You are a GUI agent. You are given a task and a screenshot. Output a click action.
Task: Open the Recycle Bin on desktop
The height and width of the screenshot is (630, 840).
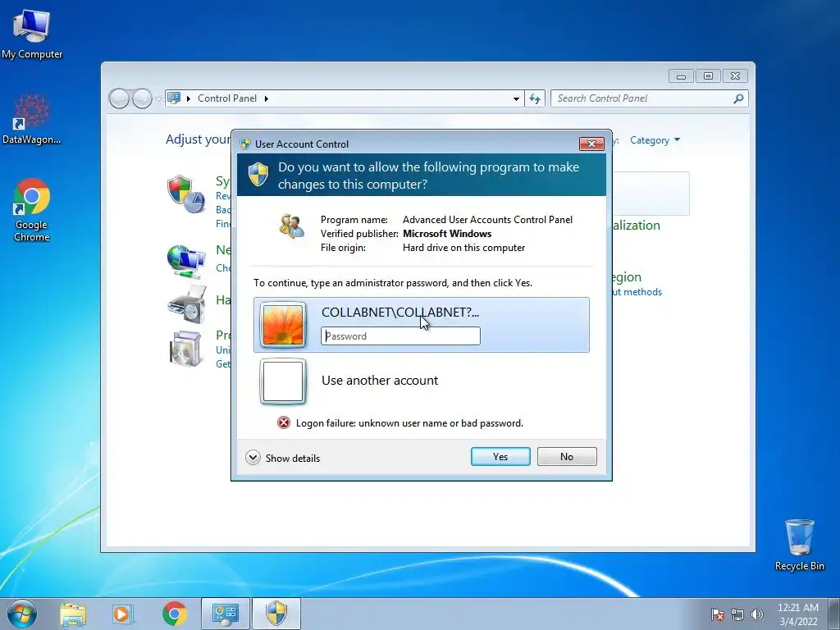[x=799, y=545]
